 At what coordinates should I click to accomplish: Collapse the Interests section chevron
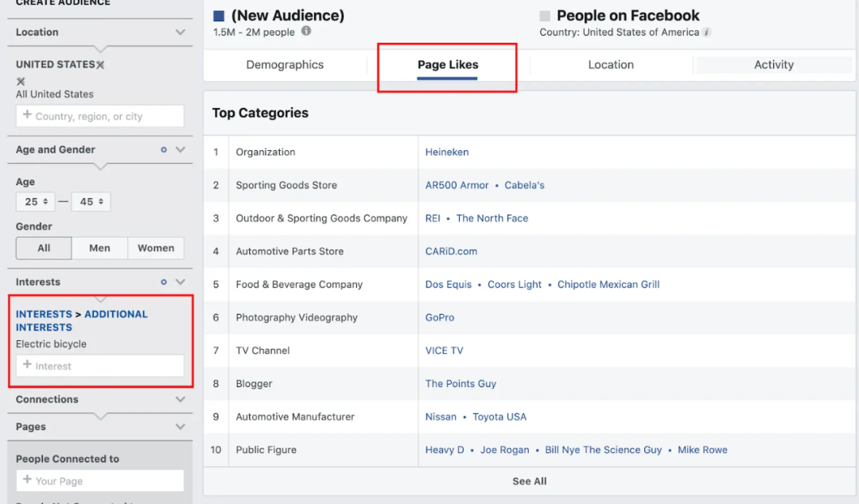click(x=181, y=282)
